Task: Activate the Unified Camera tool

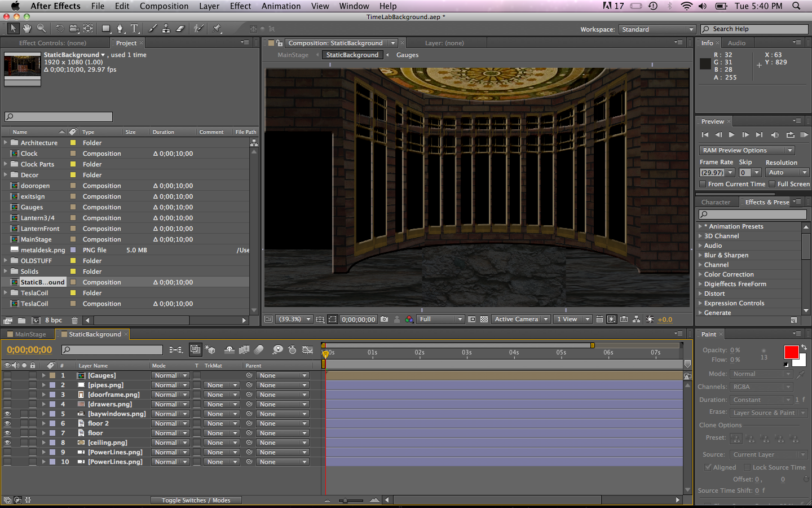Action: point(74,28)
